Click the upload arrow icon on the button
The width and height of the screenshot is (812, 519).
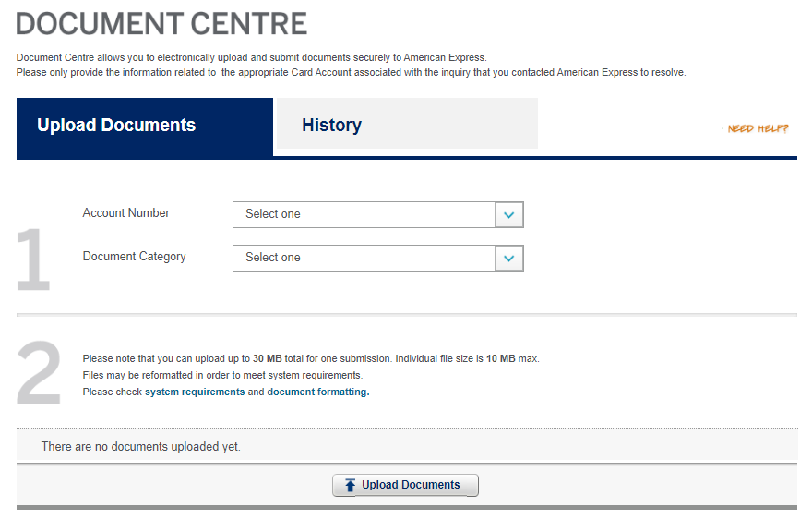(x=350, y=485)
